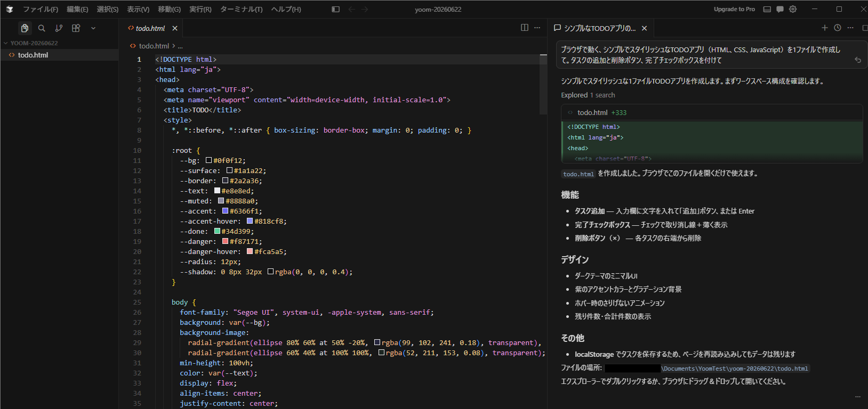The width and height of the screenshot is (868, 409).
Task: Toggle the primary sidebar layout icon
Action: pos(335,9)
